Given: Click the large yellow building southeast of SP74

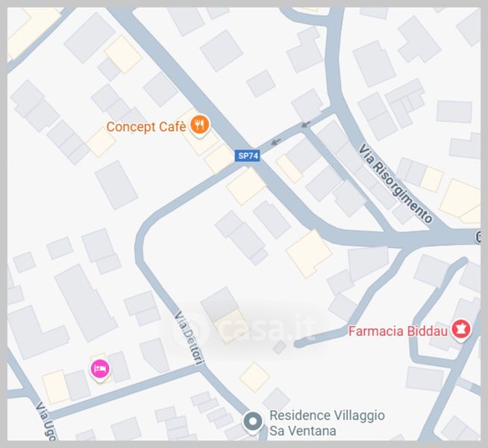Looking at the screenshot, I should pyautogui.click(x=309, y=254).
